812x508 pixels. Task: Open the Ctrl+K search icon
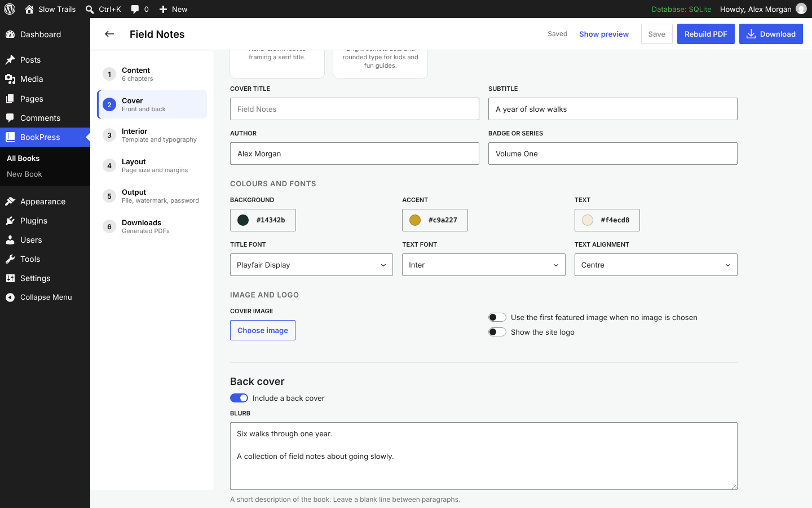(x=90, y=9)
